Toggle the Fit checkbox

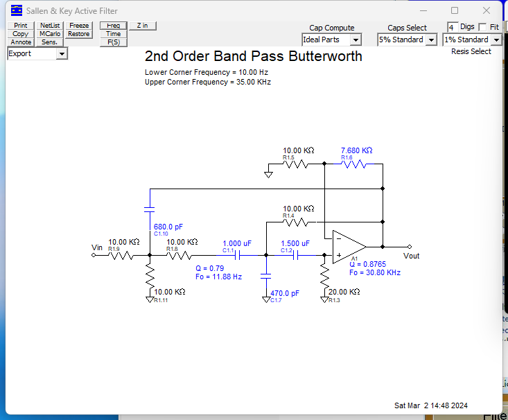[482, 27]
